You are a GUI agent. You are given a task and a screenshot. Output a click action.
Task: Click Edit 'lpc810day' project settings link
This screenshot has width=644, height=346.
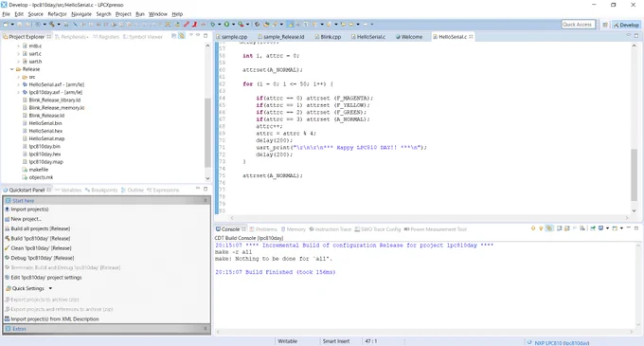pyautogui.click(x=46, y=278)
